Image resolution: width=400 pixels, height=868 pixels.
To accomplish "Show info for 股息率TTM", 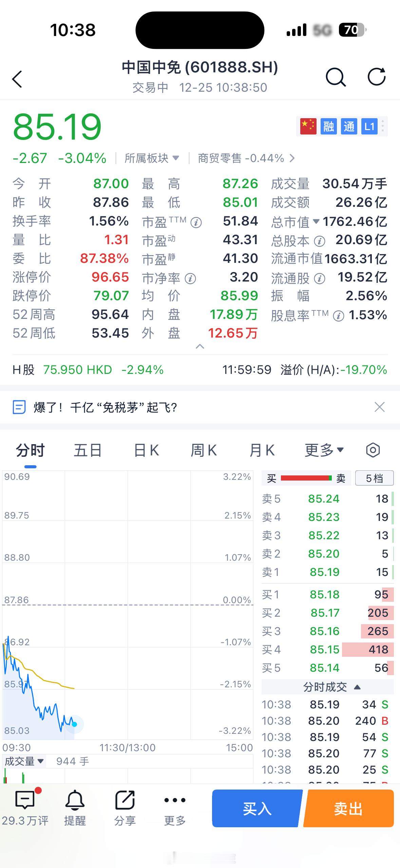I will coord(339,316).
